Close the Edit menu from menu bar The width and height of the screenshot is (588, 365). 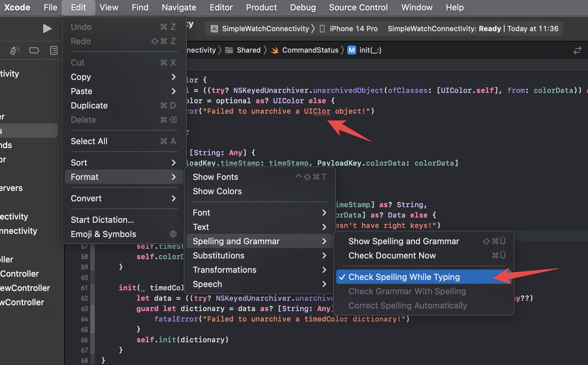click(x=78, y=7)
